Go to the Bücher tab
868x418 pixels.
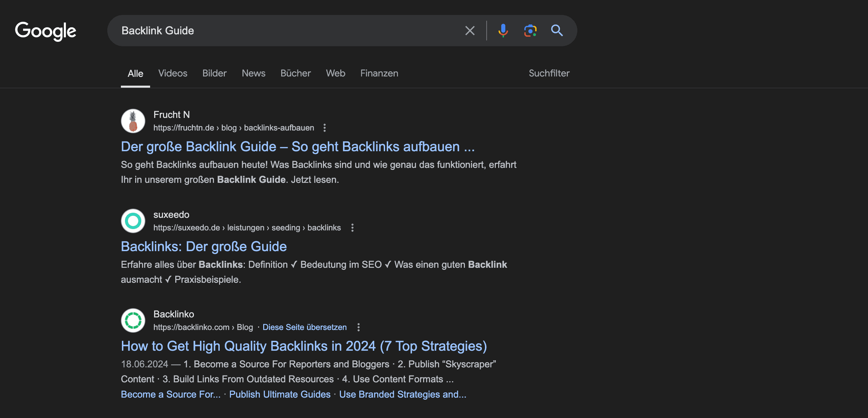[x=296, y=73]
